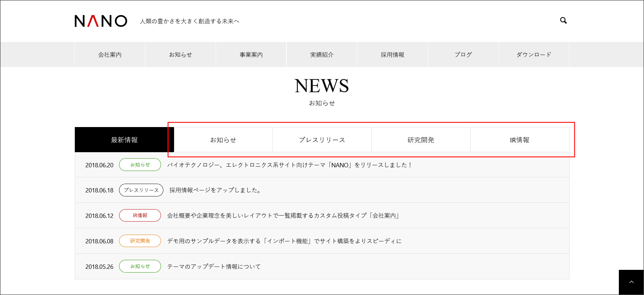The height and width of the screenshot is (295, 644).
Task: Switch to the お知らせ news tab
Action: coord(223,140)
